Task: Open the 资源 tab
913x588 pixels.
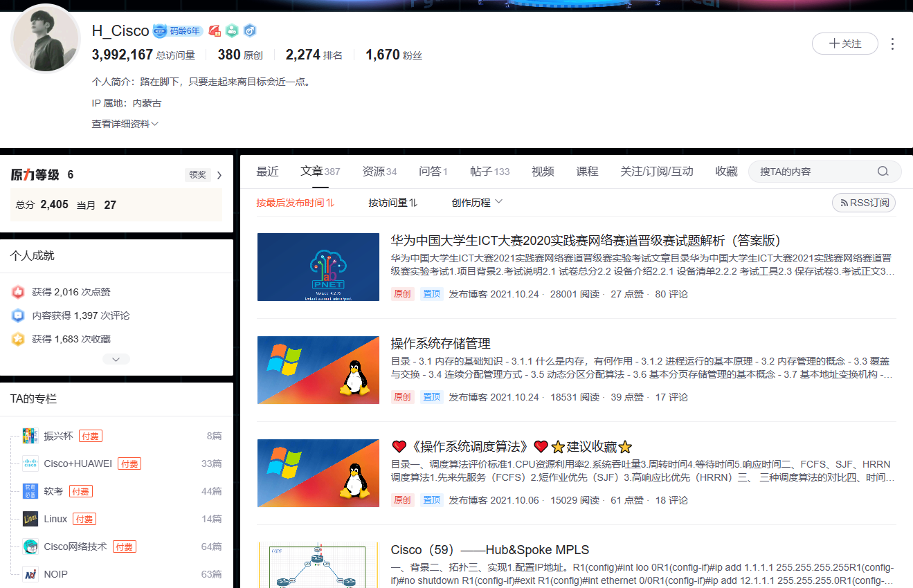Action: pyautogui.click(x=380, y=172)
